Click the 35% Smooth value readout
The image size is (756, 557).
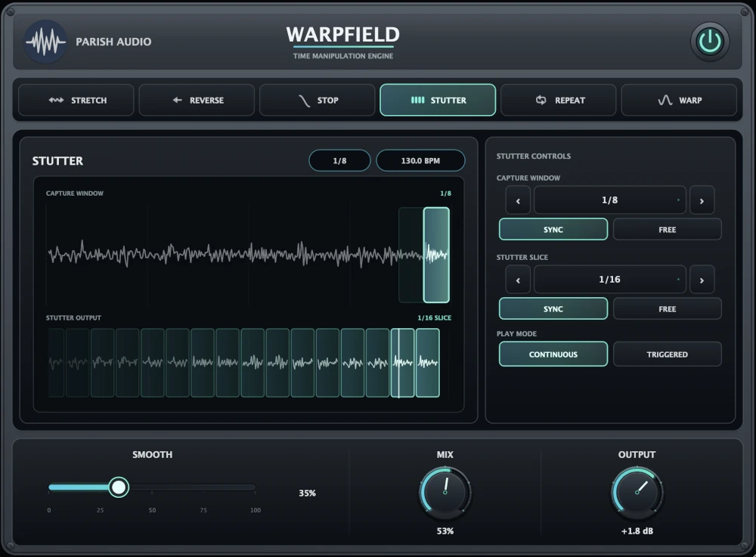tap(307, 493)
